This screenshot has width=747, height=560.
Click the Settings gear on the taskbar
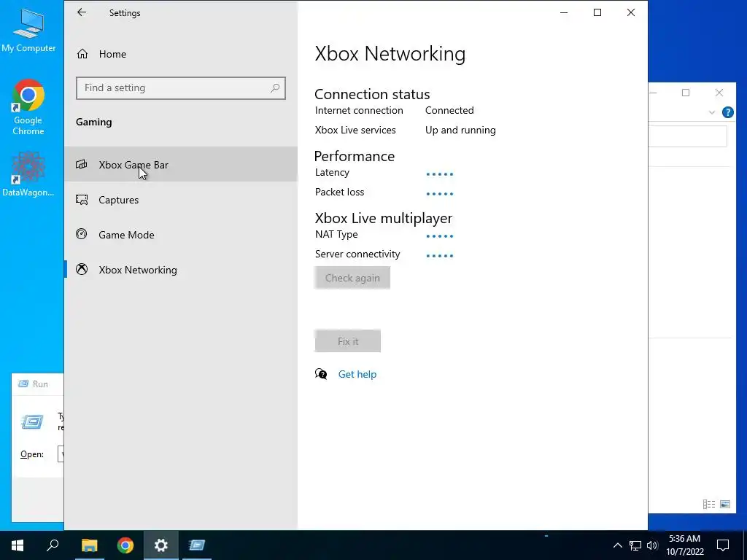click(x=161, y=545)
